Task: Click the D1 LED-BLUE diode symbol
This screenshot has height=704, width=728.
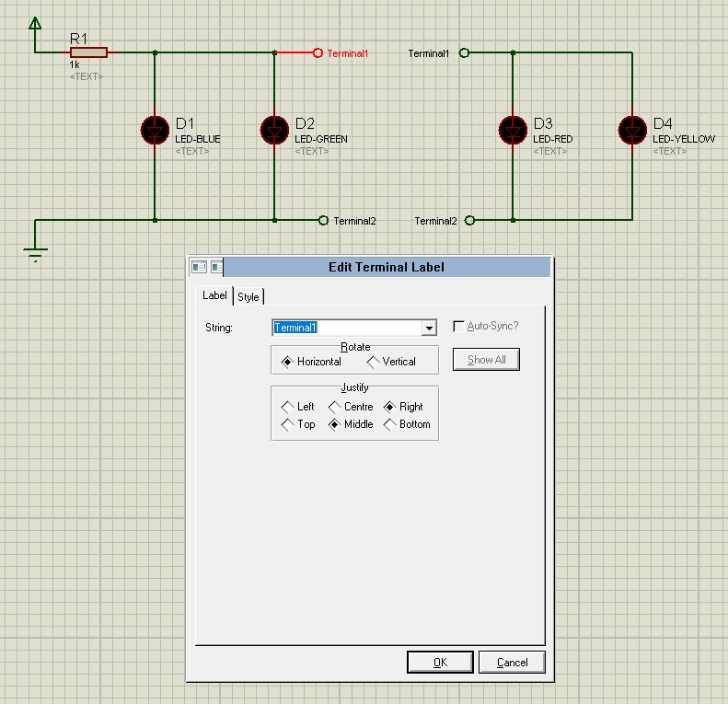Action: coord(155,131)
